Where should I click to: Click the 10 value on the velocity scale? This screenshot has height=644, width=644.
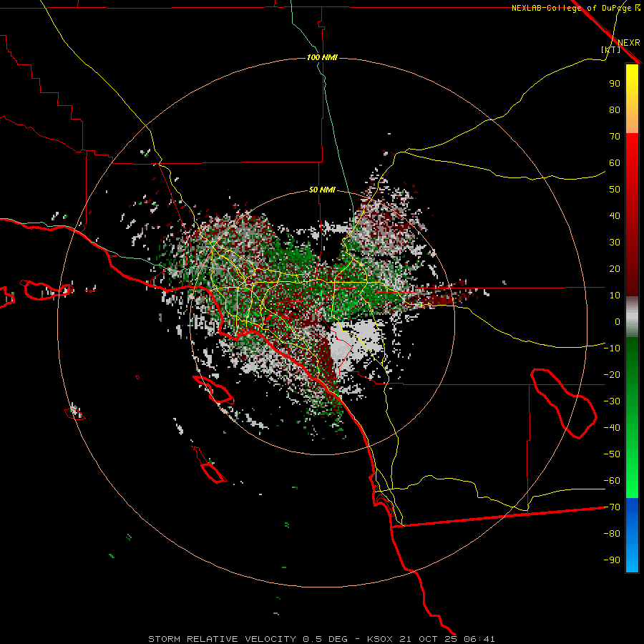coord(615,296)
